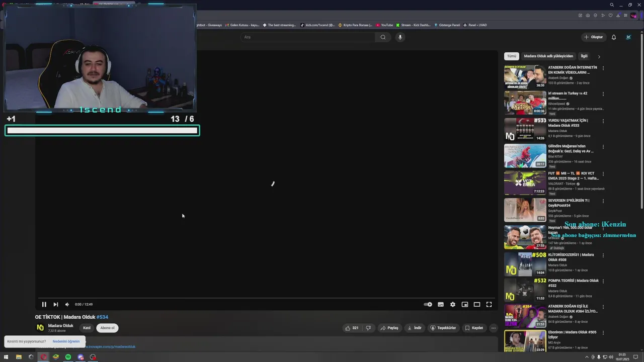Image resolution: width=644 pixels, height=362 pixels.
Task: Enter fullscreen mode in the player
Action: (x=489, y=304)
